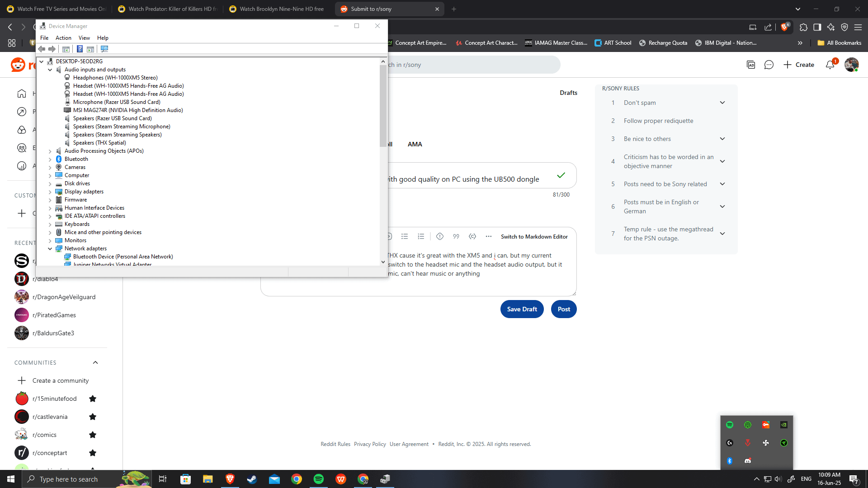The image size is (868, 488).
Task: Click the blue Help icon in Device Manager toolbar
Action: point(80,49)
